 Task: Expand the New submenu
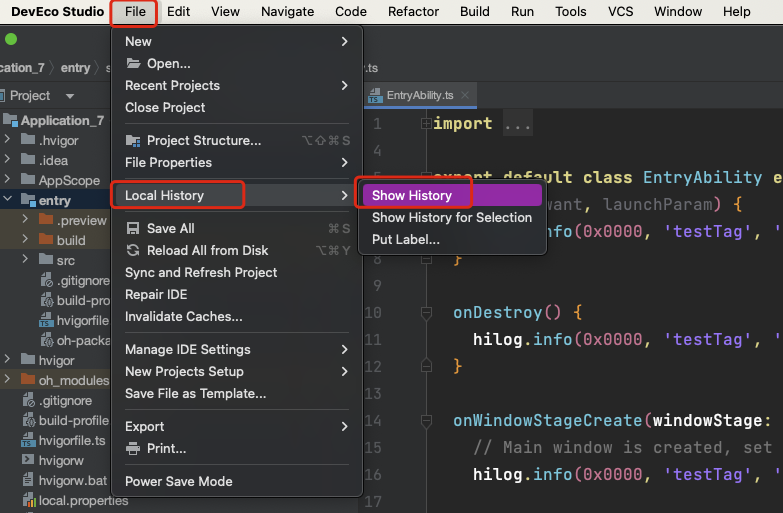point(237,41)
